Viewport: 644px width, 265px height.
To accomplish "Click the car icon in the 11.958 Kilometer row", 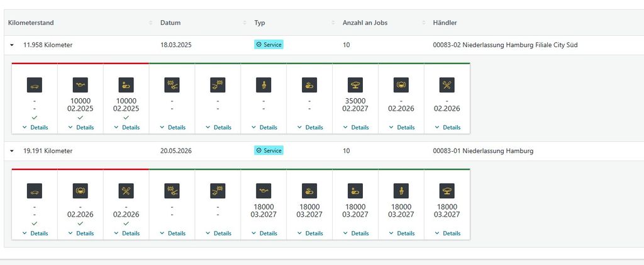I will coord(35,85).
